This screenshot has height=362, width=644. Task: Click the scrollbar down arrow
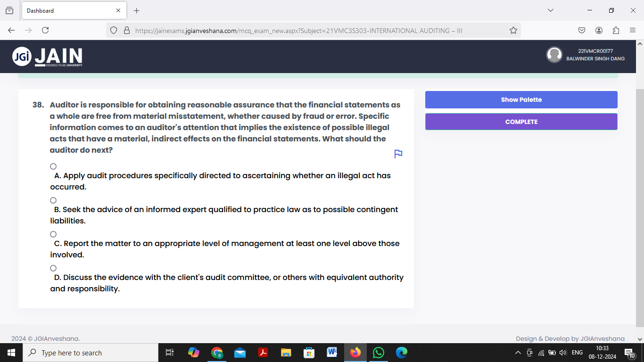tap(640, 338)
